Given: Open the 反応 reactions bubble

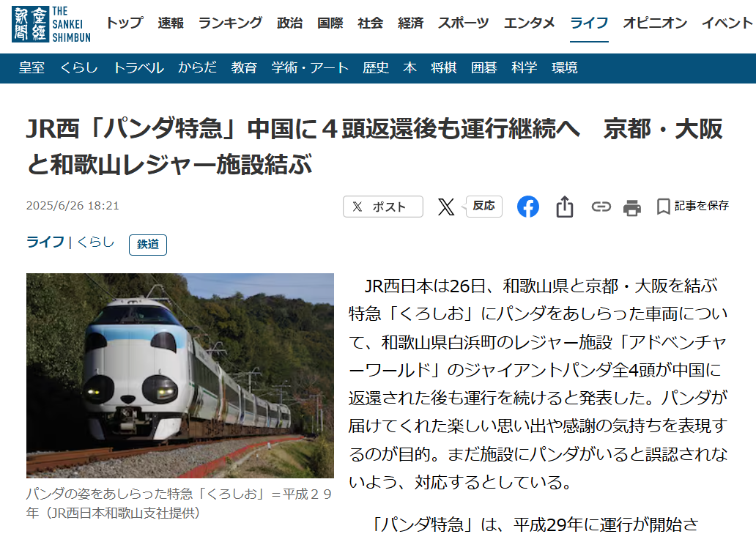Looking at the screenshot, I should tap(483, 207).
